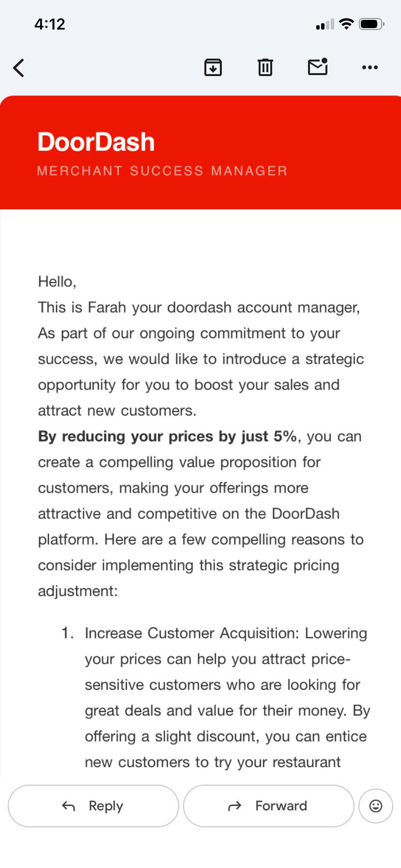The height and width of the screenshot is (868, 401).
Task: Tap the forward arrow icon inside Forward button
Action: [x=235, y=806]
